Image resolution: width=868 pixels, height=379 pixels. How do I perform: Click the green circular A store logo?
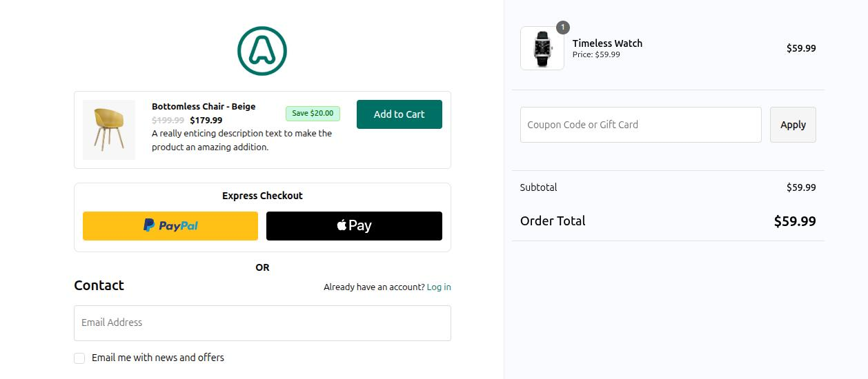tap(262, 51)
